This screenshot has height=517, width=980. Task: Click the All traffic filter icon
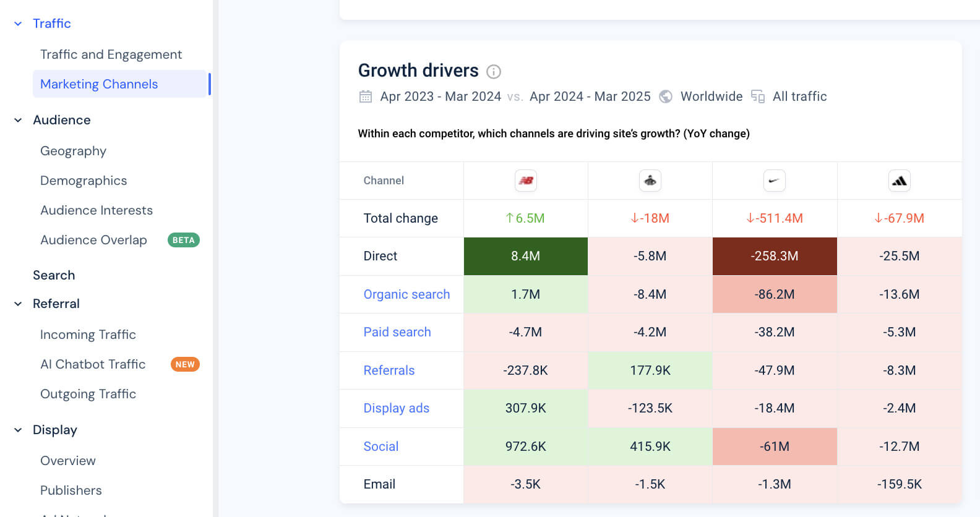(757, 96)
